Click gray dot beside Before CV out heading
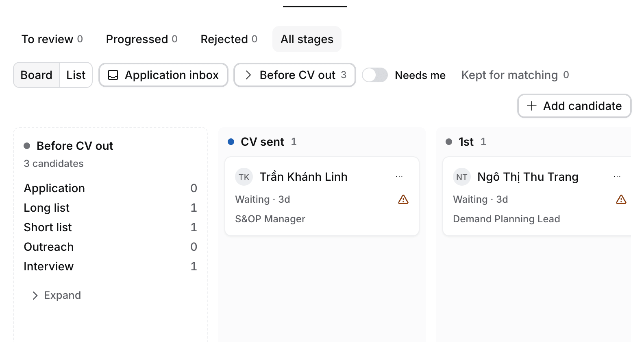644x342 pixels. tap(27, 146)
